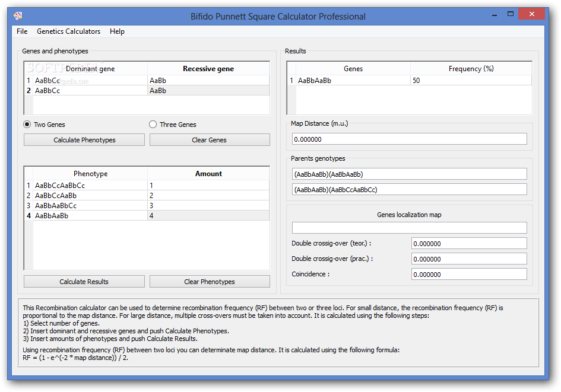Image resolution: width=561 pixels, height=392 pixels.
Task: Close the Bifido Punnett Square Calculator window
Action: point(532,14)
